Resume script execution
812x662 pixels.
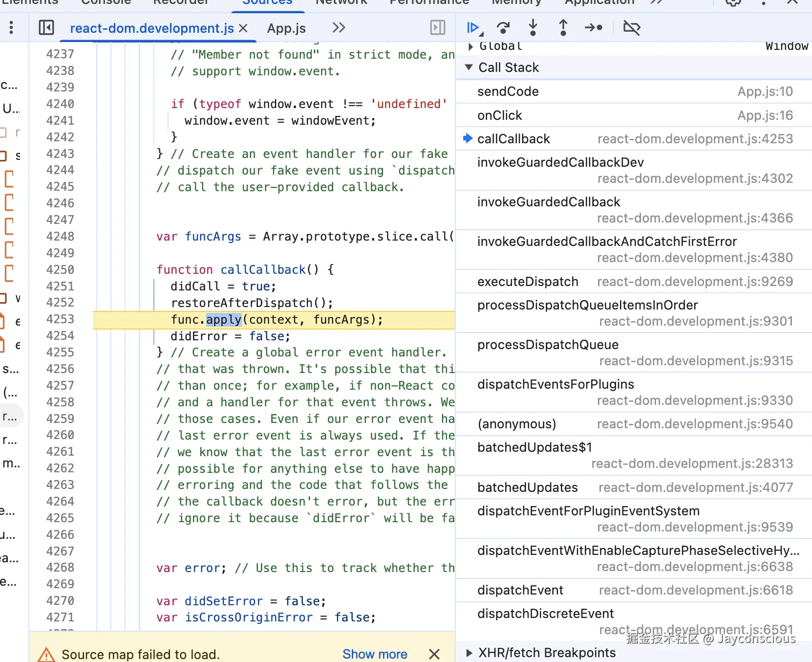pyautogui.click(x=474, y=28)
